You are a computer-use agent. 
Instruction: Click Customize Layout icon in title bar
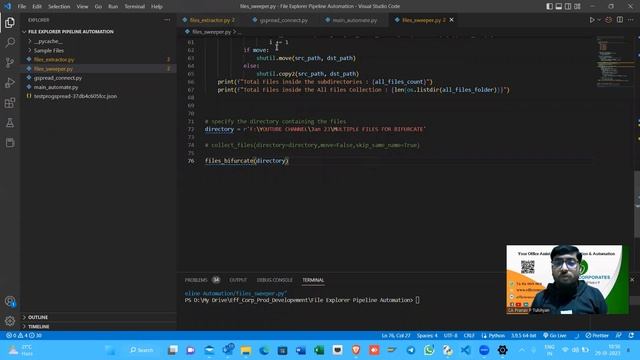(x=577, y=6)
